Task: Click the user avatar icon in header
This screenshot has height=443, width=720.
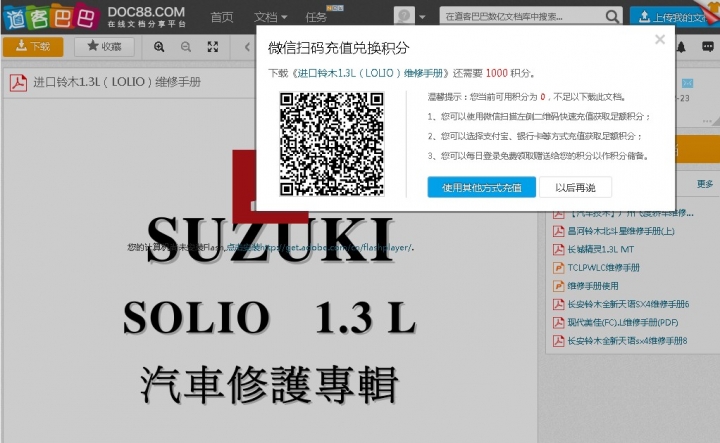Action: (x=404, y=16)
